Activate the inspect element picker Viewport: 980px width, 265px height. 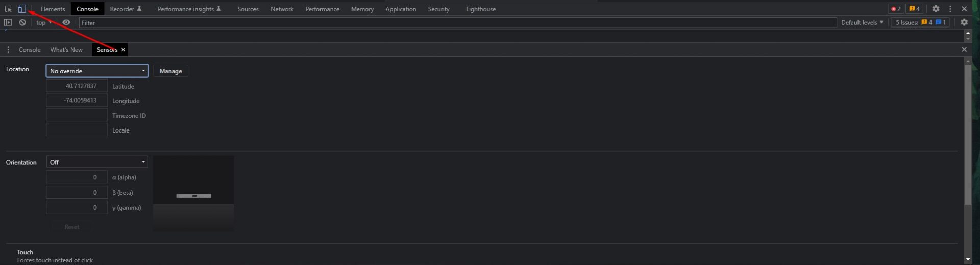click(x=8, y=9)
